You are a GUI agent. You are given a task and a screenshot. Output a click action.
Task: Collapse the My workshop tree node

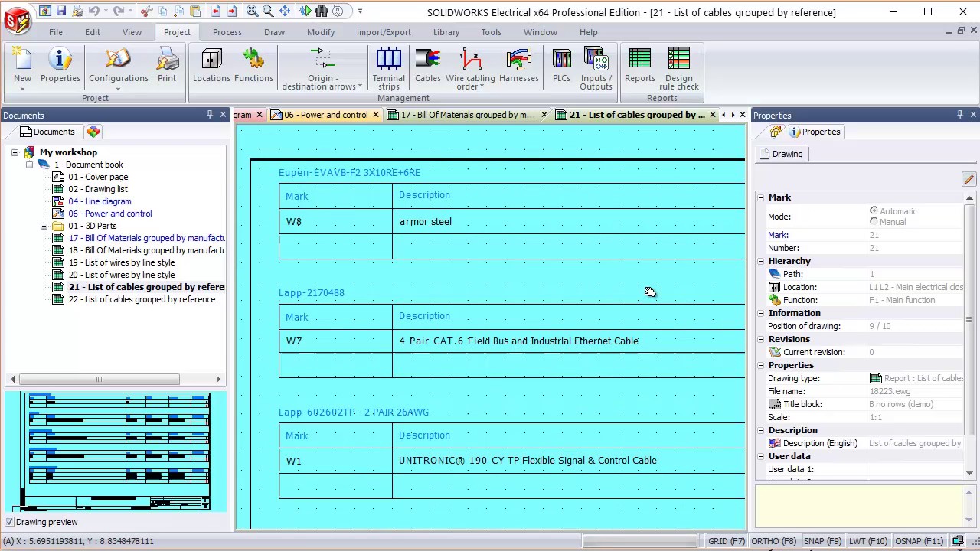15,152
